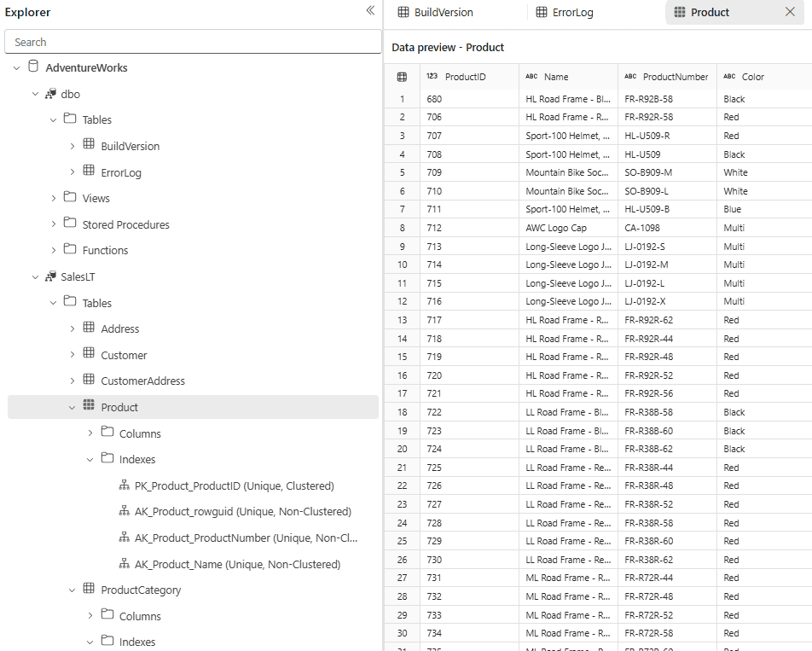Click the Explorer search field
Viewport: 812px width, 651px height.
tap(193, 42)
